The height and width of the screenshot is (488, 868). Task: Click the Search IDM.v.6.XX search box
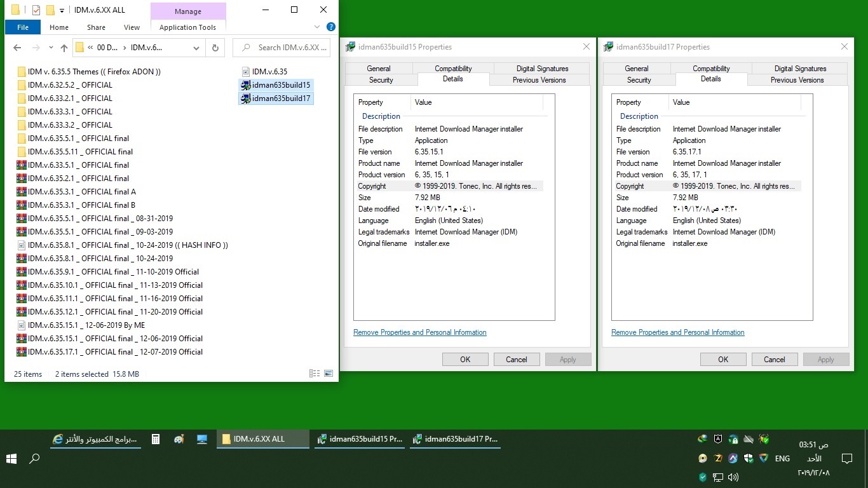coord(281,48)
